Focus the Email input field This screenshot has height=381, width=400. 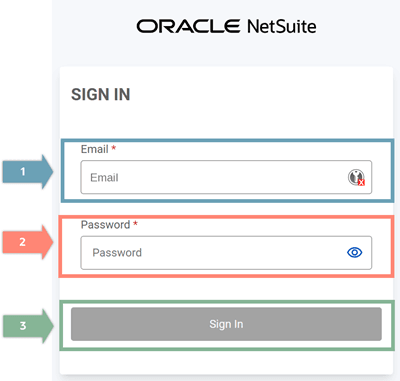click(226, 177)
